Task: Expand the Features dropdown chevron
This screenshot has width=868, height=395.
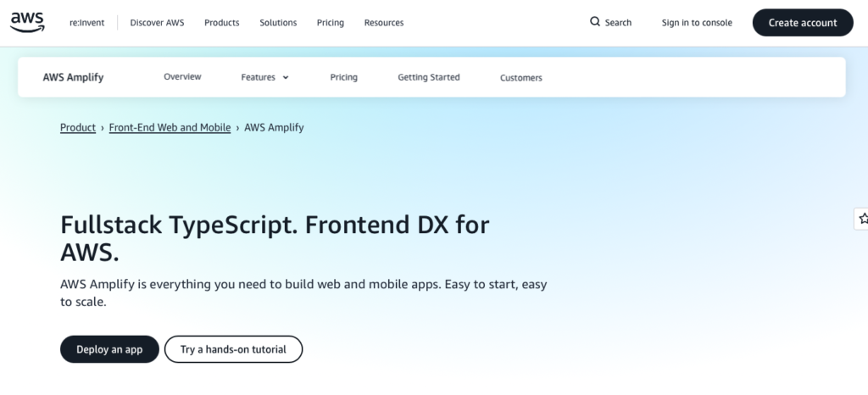Action: (286, 77)
